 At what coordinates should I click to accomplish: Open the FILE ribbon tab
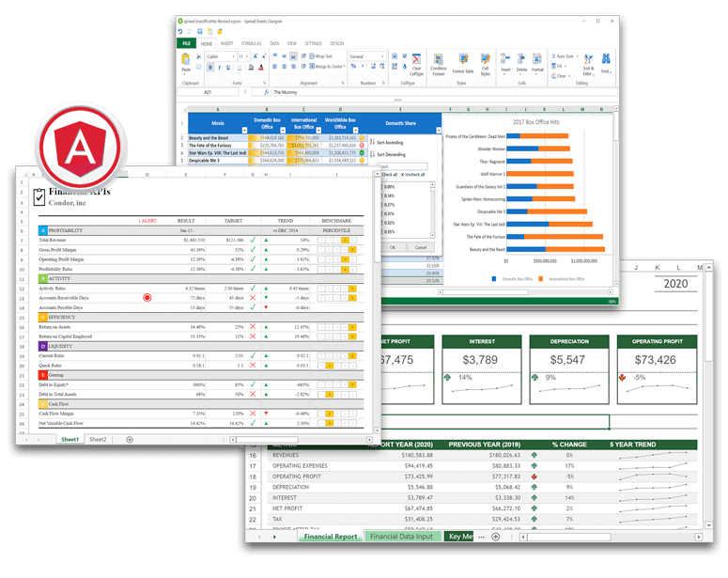point(186,43)
